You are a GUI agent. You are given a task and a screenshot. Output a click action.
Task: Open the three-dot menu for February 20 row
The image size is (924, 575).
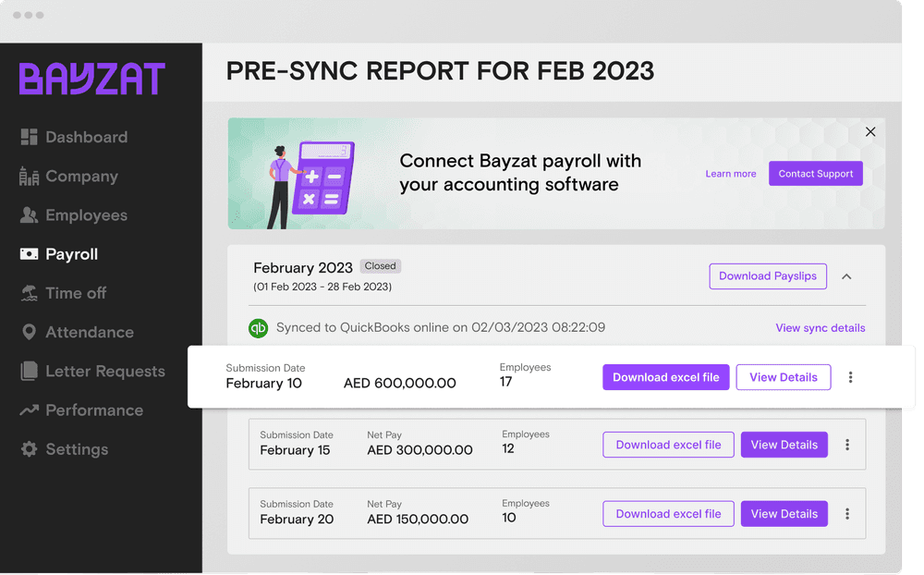click(847, 514)
